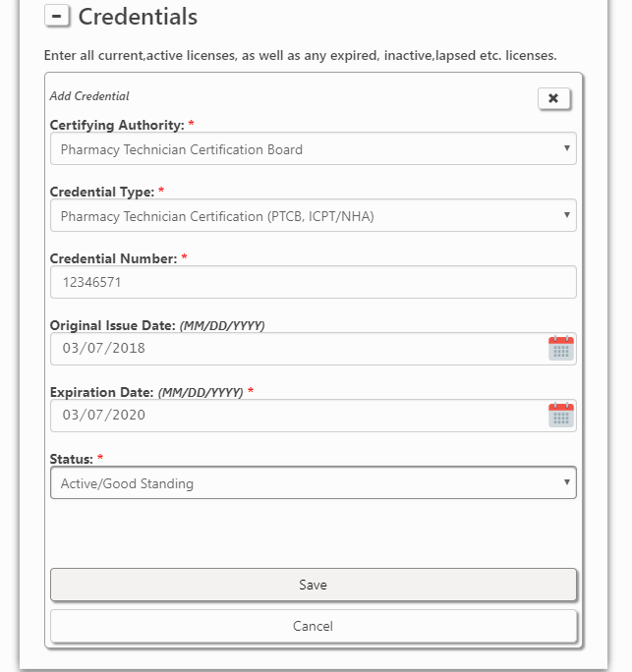Click the Credentials section heading
Image resolution: width=632 pixels, height=672 pixels.
(x=138, y=17)
